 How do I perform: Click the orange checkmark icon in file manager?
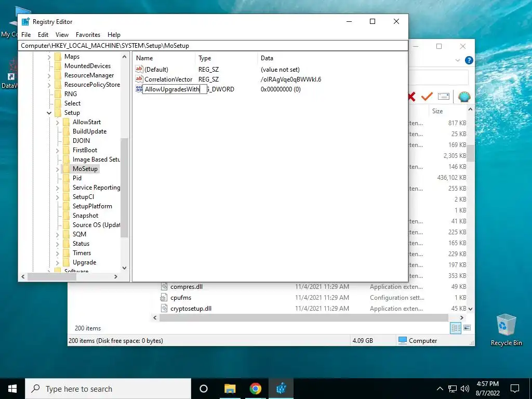pos(427,97)
